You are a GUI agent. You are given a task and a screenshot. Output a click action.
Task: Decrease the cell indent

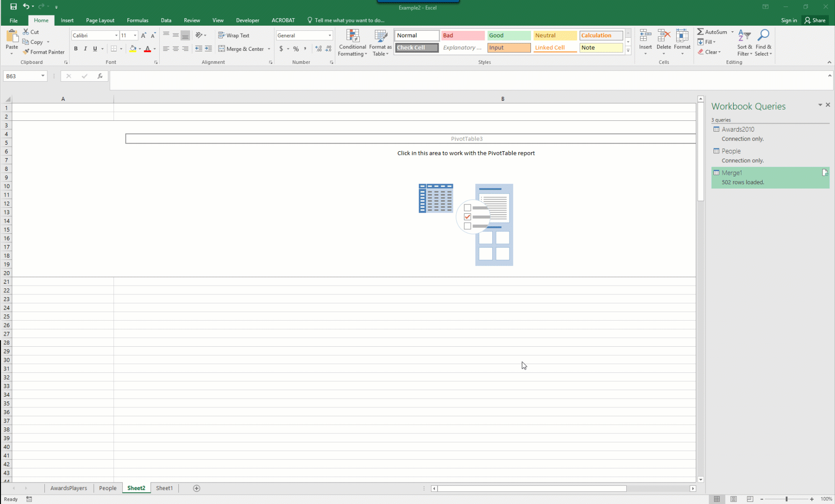click(198, 49)
